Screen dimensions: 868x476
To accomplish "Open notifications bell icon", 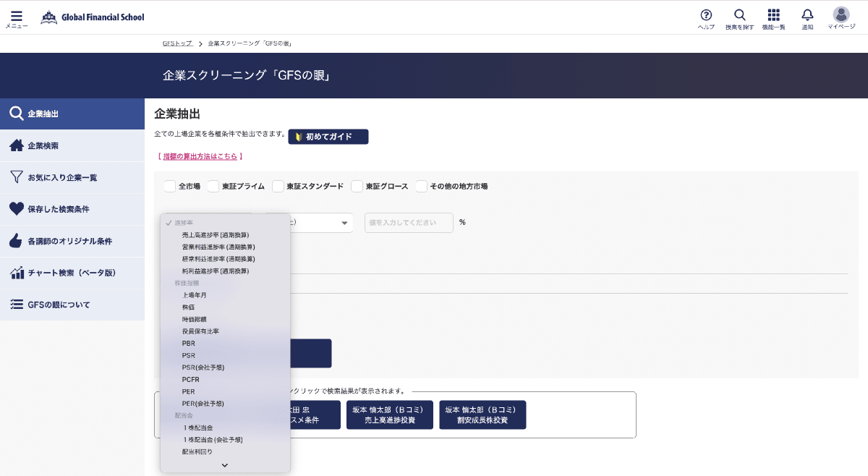I will coord(807,15).
